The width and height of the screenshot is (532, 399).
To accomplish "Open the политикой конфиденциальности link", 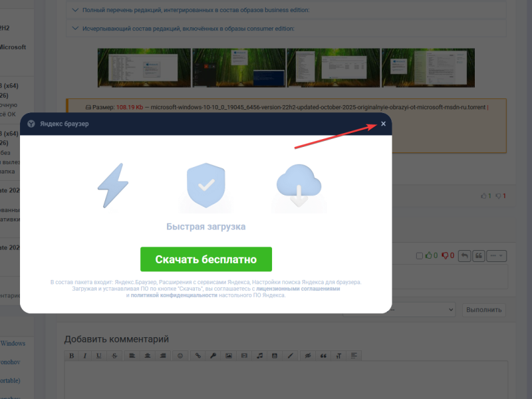I will click(x=174, y=295).
